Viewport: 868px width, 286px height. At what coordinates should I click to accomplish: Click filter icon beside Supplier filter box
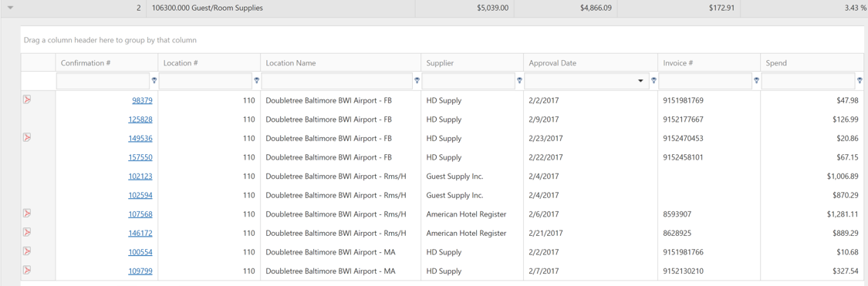(x=519, y=81)
